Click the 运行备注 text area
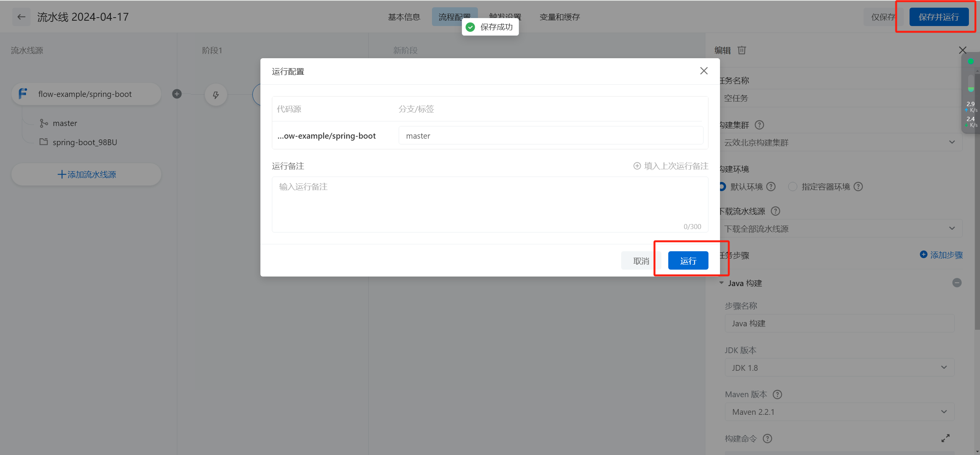The height and width of the screenshot is (455, 980). coord(489,204)
